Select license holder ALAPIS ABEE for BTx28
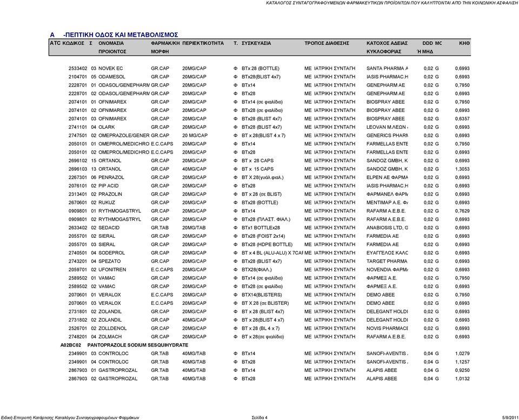The height and width of the screenshot is (420, 519). [382, 378]
